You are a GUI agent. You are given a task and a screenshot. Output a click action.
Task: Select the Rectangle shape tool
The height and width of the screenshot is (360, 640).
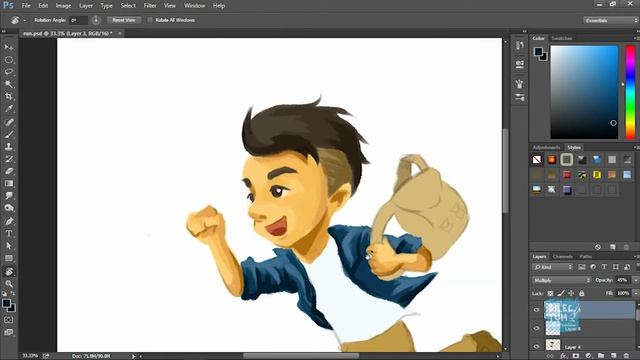(9, 258)
